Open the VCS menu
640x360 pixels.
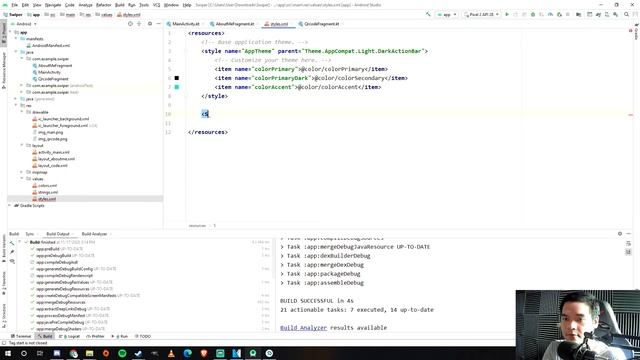pyautogui.click(x=156, y=5)
